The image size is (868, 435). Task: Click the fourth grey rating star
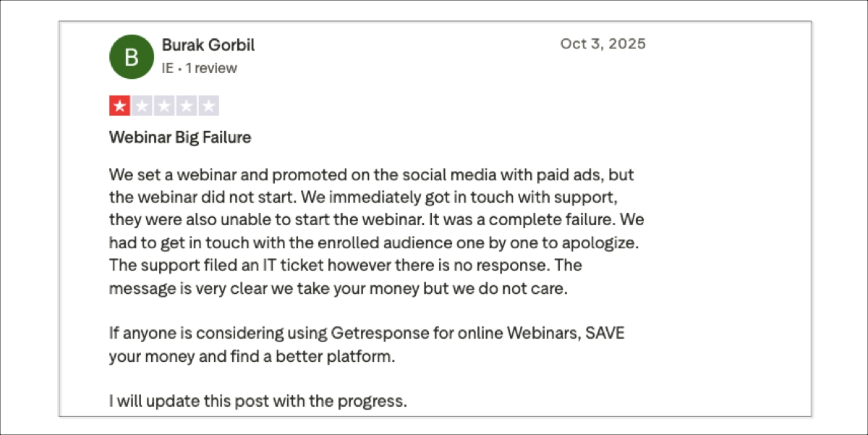pyautogui.click(x=187, y=106)
